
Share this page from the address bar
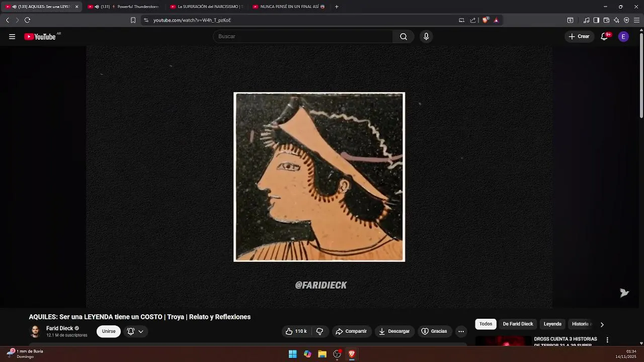tap(473, 20)
